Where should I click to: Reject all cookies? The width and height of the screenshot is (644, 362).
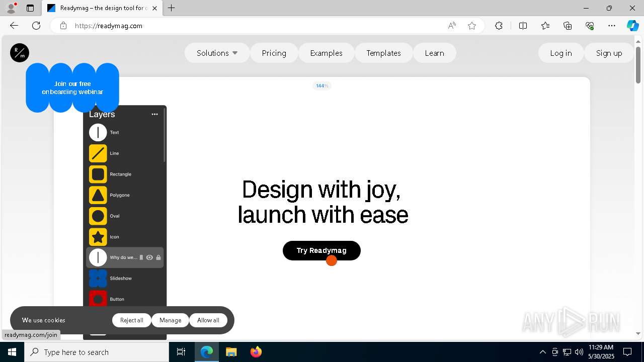pos(132,320)
